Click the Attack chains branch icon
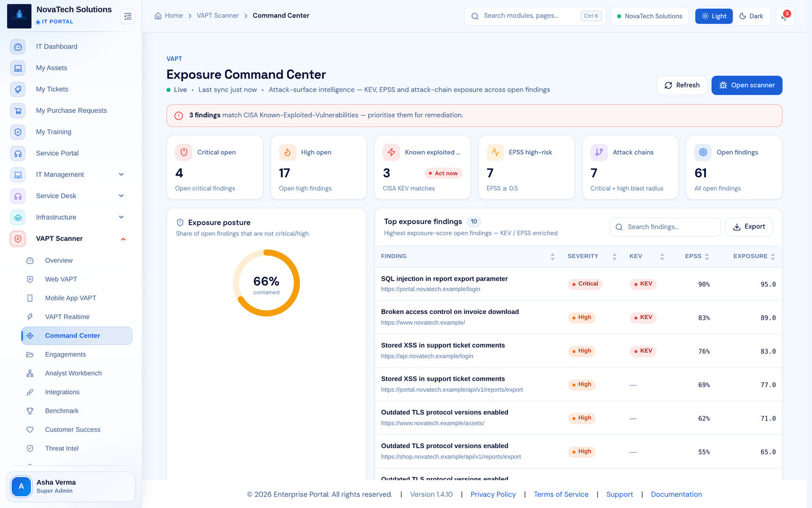812x508 pixels. [599, 152]
